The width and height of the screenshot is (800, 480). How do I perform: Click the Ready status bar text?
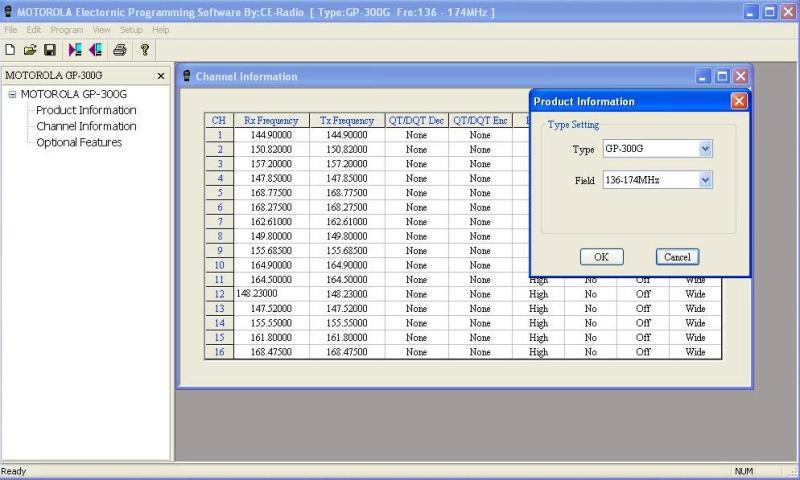coord(13,471)
